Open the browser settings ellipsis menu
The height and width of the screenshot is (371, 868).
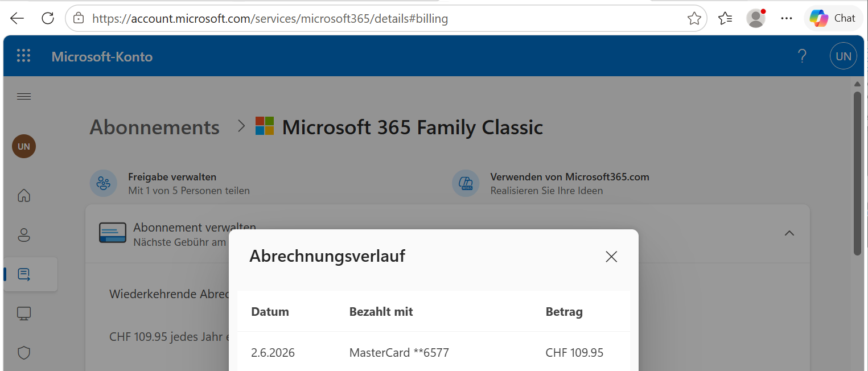tap(787, 19)
